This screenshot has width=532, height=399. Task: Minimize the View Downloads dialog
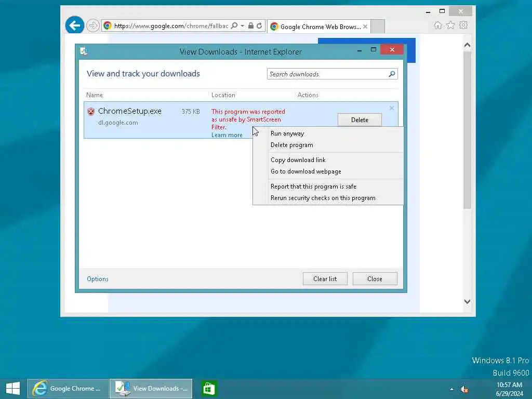pos(360,50)
